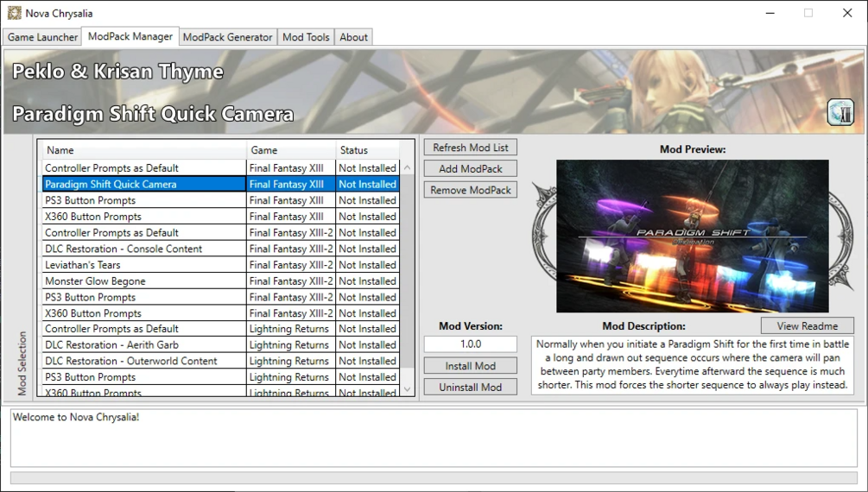Sort list by the Status column header
868x492 pixels.
point(368,150)
